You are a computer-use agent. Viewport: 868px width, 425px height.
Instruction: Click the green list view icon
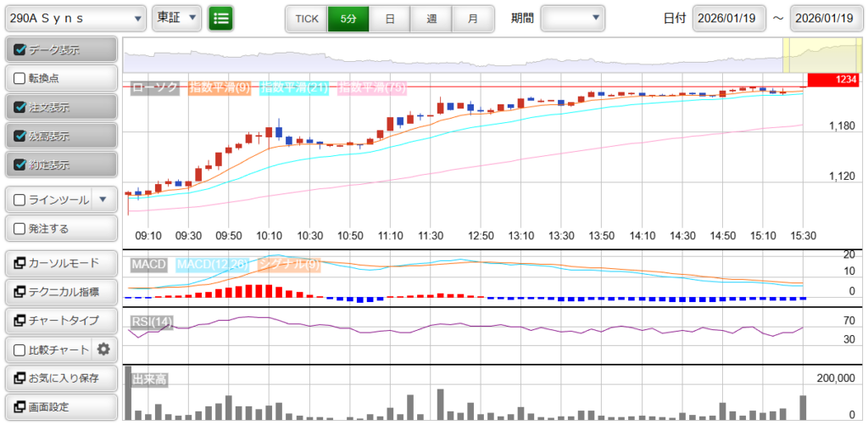[x=221, y=18]
